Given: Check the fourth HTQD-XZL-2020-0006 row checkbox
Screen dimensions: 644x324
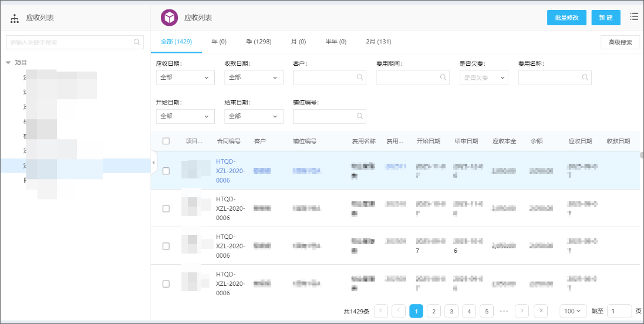Looking at the screenshot, I should (166, 283).
